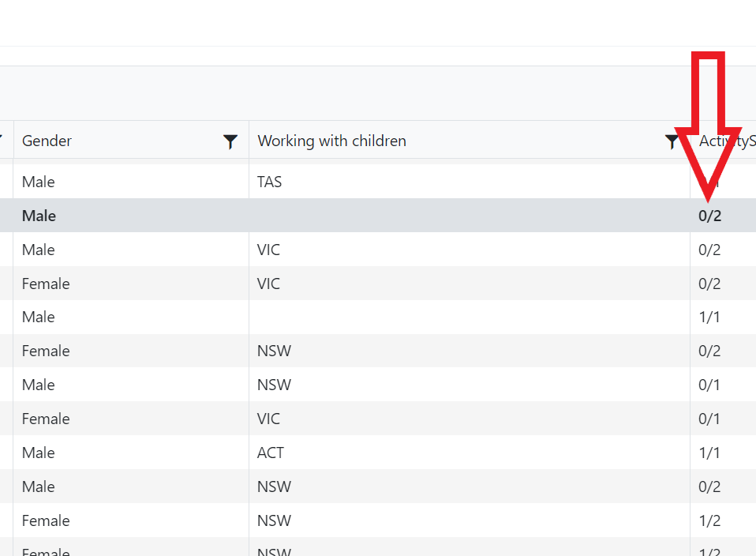The width and height of the screenshot is (756, 556).
Task: Open the Gender column filter icon
Action: 230,141
